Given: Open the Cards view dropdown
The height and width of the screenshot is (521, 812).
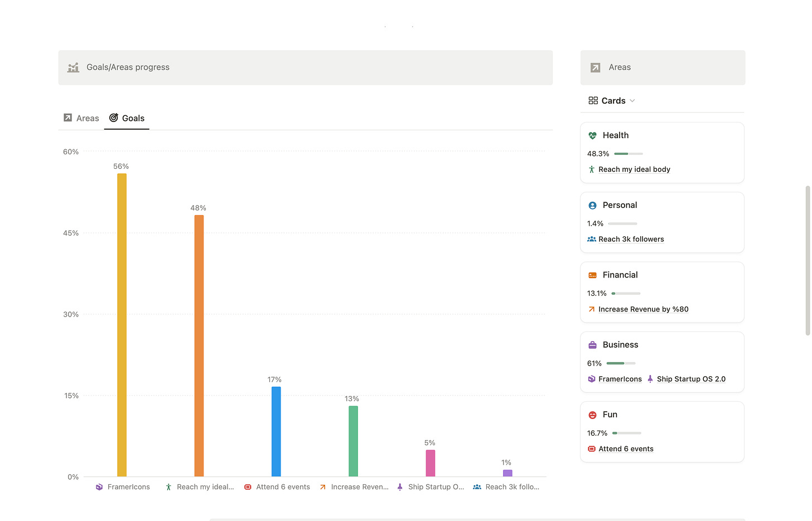Looking at the screenshot, I should tap(631, 101).
